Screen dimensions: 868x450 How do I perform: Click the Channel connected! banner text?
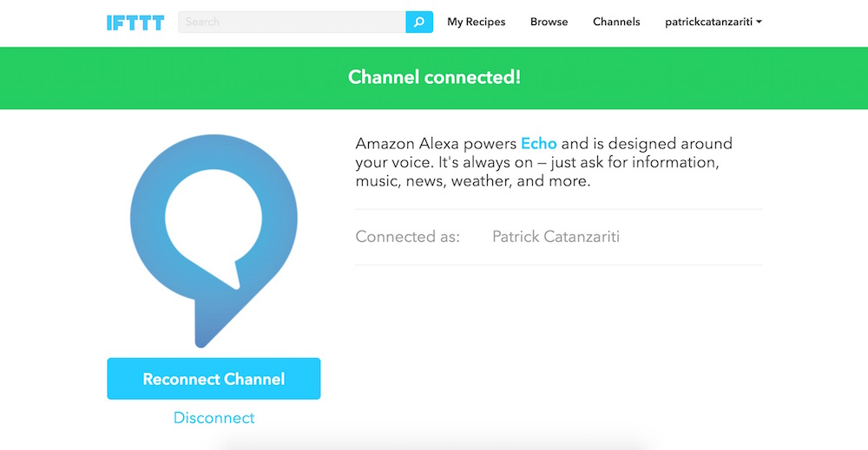click(434, 77)
